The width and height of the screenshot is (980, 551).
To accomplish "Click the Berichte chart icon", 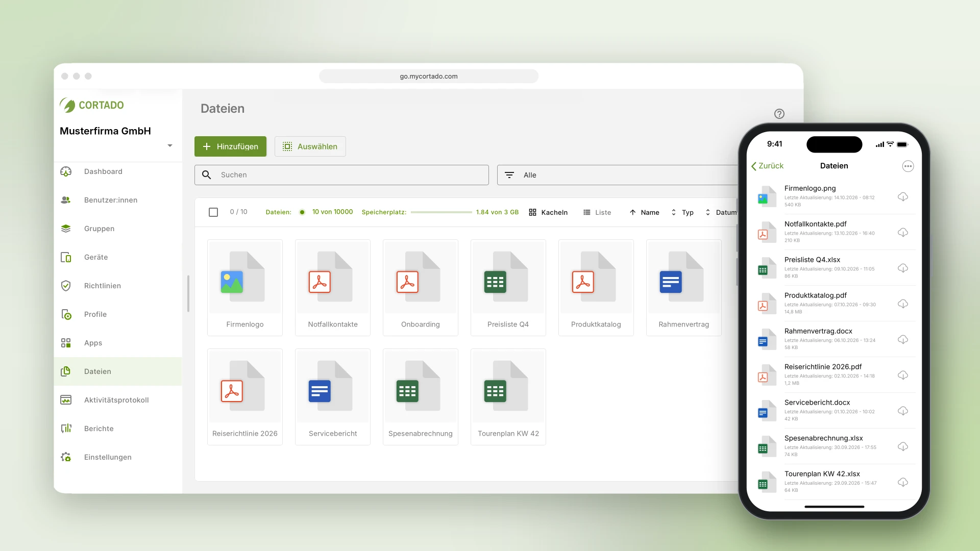I will pos(66,429).
